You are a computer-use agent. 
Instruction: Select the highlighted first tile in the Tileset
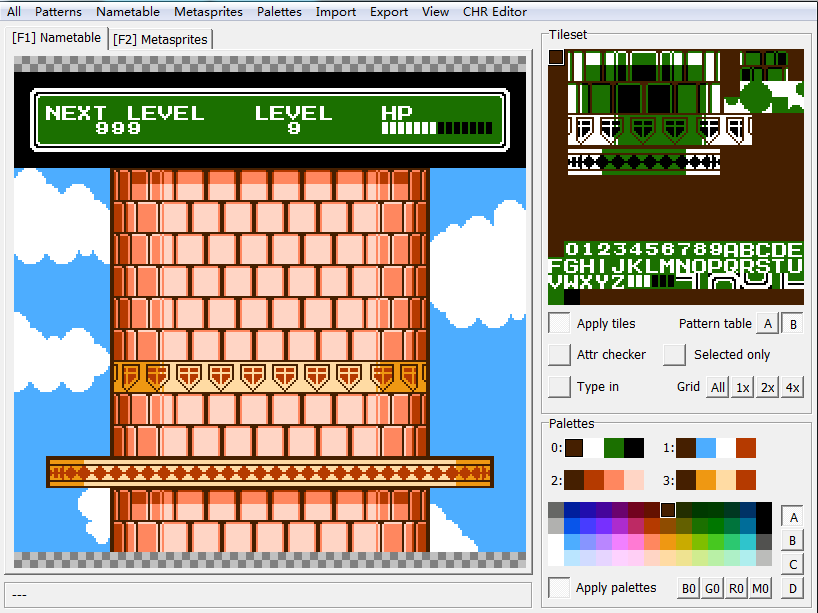click(556, 57)
